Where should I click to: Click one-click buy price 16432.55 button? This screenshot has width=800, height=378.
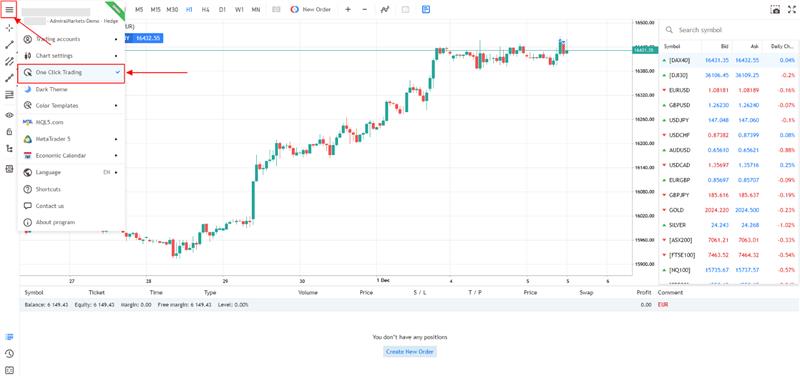pos(145,38)
